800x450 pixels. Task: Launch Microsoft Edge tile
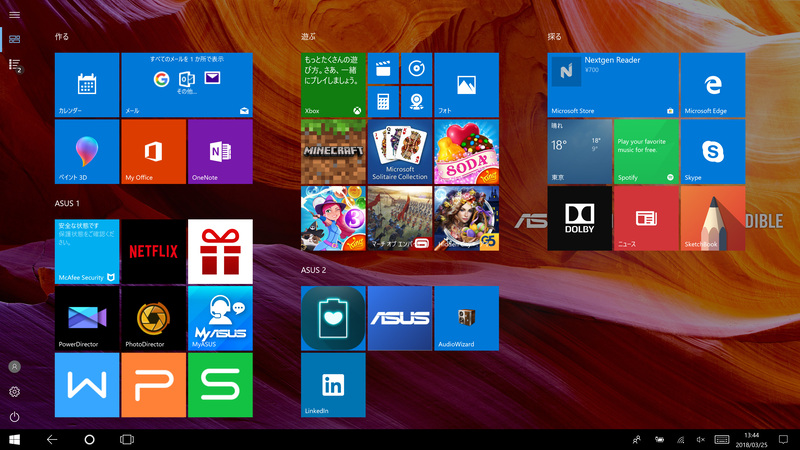[713, 85]
